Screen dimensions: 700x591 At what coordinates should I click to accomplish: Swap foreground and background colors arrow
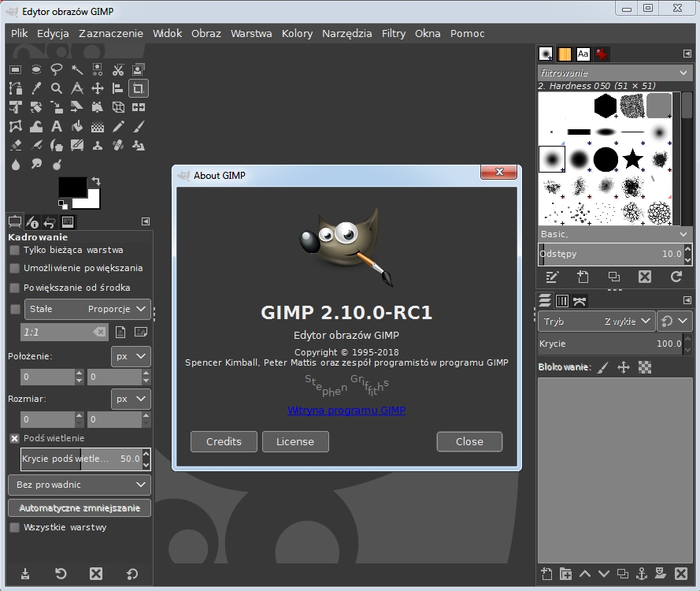[x=96, y=181]
